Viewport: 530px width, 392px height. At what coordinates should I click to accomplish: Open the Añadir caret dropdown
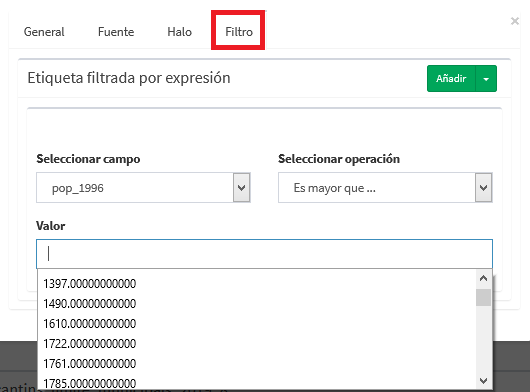(486, 78)
